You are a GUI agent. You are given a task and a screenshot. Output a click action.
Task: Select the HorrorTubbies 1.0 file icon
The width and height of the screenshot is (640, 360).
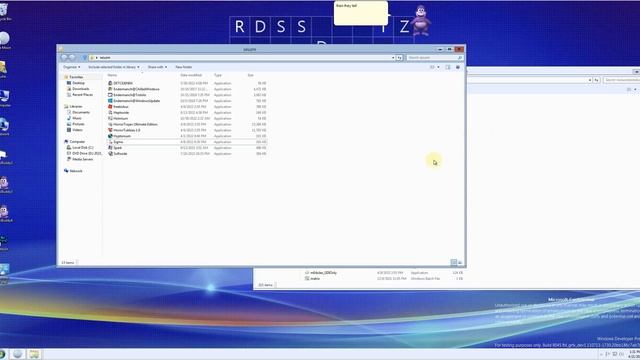tap(110, 130)
